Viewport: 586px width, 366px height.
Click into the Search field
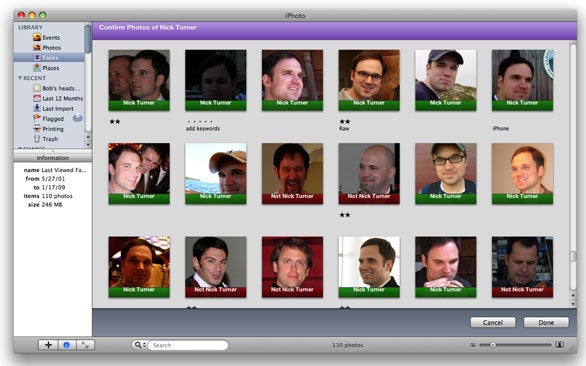188,345
